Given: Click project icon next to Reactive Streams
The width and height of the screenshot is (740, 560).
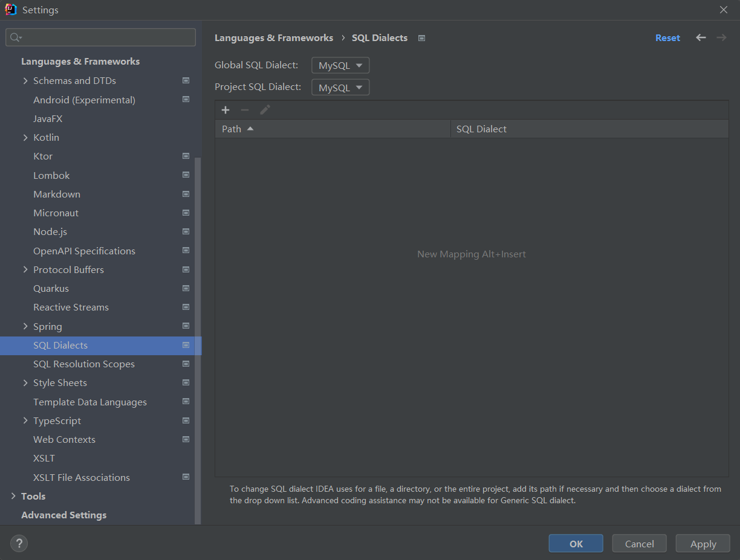Looking at the screenshot, I should [186, 307].
